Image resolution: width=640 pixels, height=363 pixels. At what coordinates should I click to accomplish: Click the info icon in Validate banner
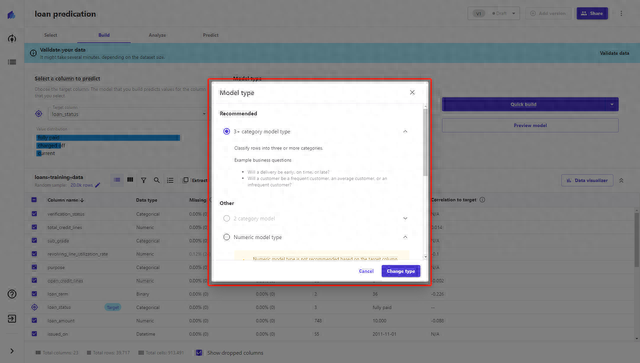coord(33,53)
